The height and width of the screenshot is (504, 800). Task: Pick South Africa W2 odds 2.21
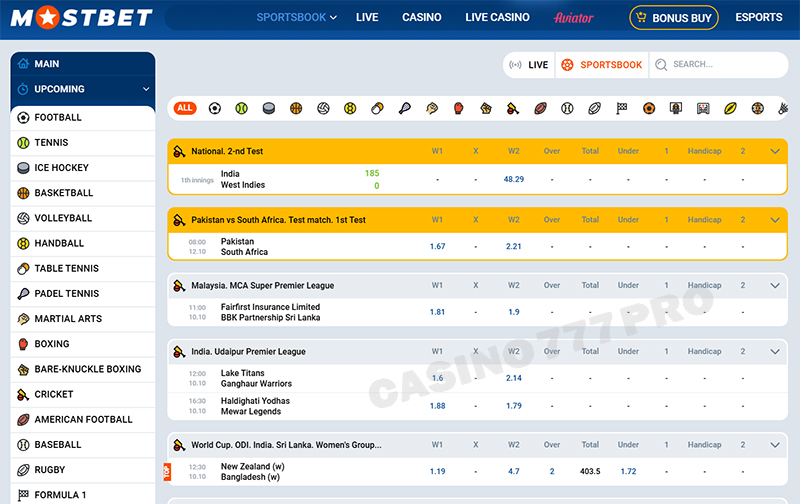coord(514,246)
